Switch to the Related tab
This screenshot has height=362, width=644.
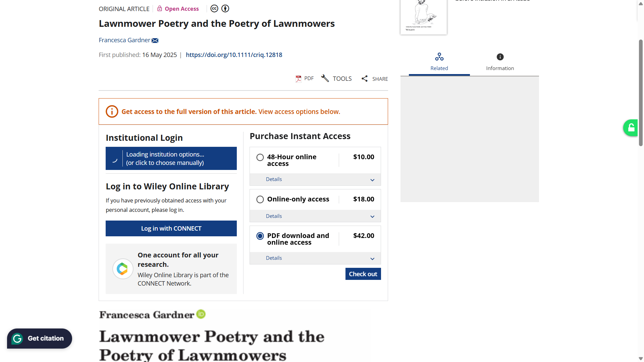click(439, 62)
